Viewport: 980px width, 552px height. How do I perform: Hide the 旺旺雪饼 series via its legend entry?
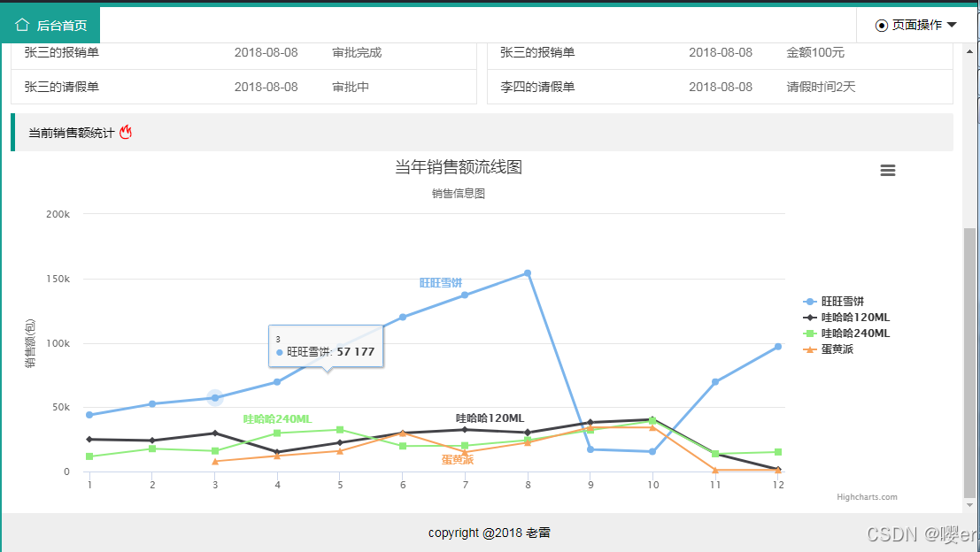(x=843, y=301)
